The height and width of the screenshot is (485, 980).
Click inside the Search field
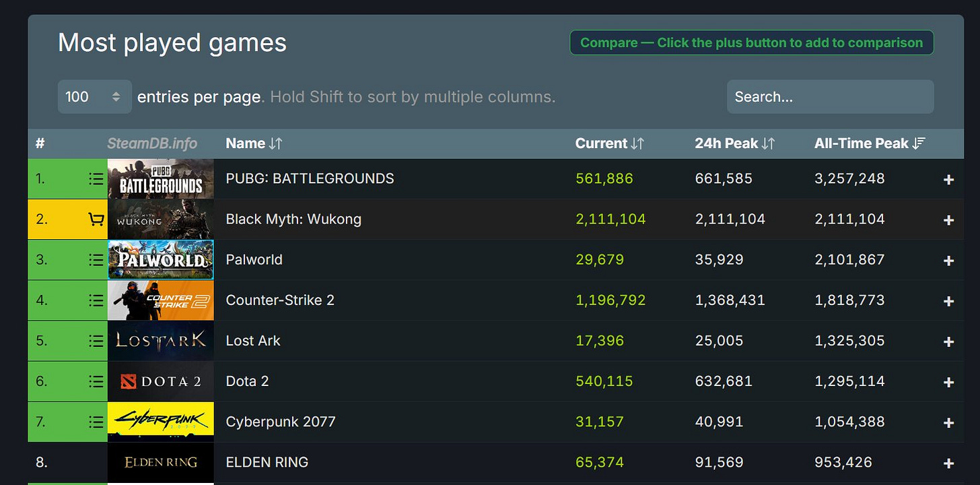[830, 96]
